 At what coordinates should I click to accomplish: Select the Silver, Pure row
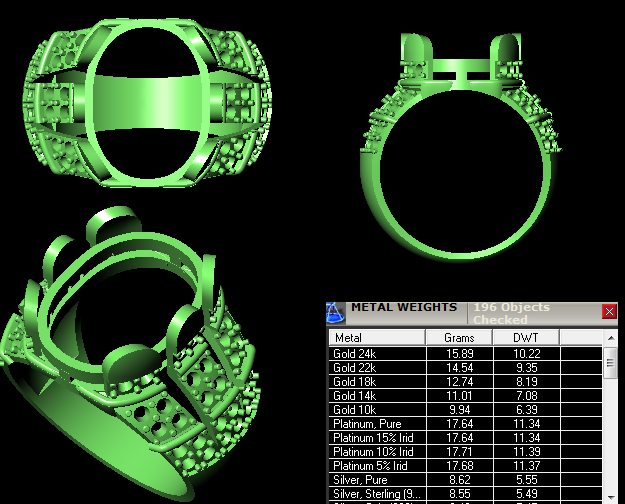pos(465,479)
